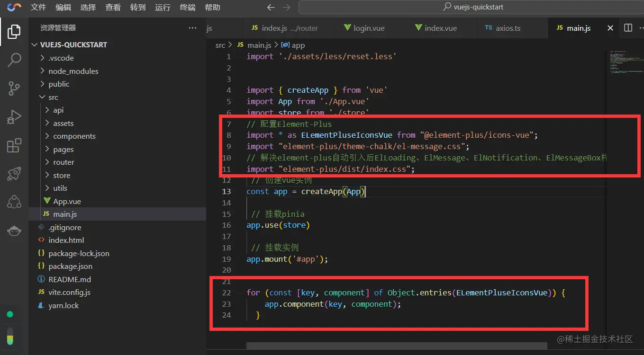
Task: Collapse the src folder
Action: [x=117, y=97]
